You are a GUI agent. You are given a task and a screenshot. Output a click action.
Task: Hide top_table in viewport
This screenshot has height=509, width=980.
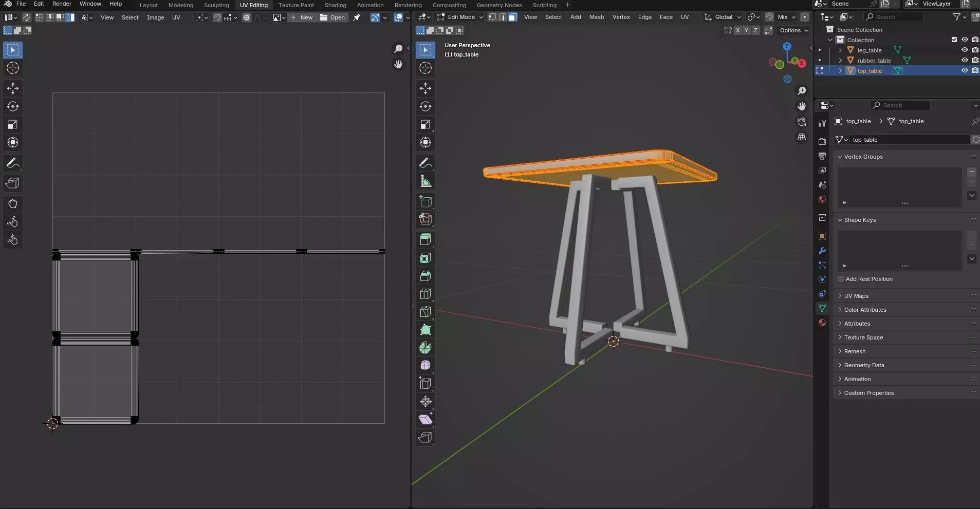[965, 70]
